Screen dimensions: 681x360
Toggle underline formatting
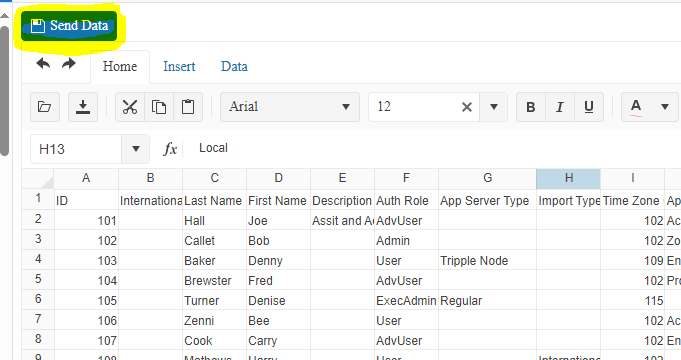pyautogui.click(x=589, y=107)
